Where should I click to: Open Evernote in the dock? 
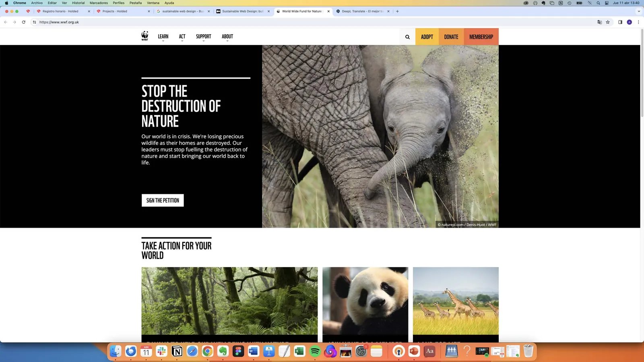[x=223, y=351]
